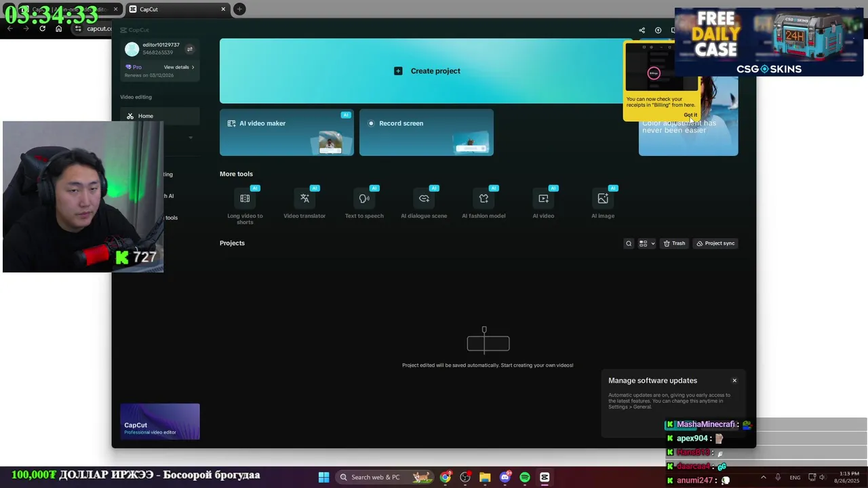Open AI dialogue scene tool
This screenshot has width=868, height=488.
coord(424,203)
